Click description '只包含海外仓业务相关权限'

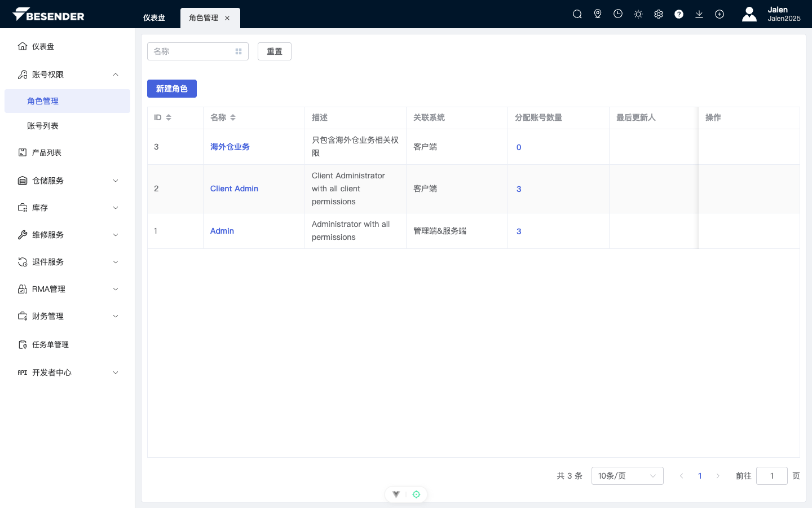(x=355, y=147)
